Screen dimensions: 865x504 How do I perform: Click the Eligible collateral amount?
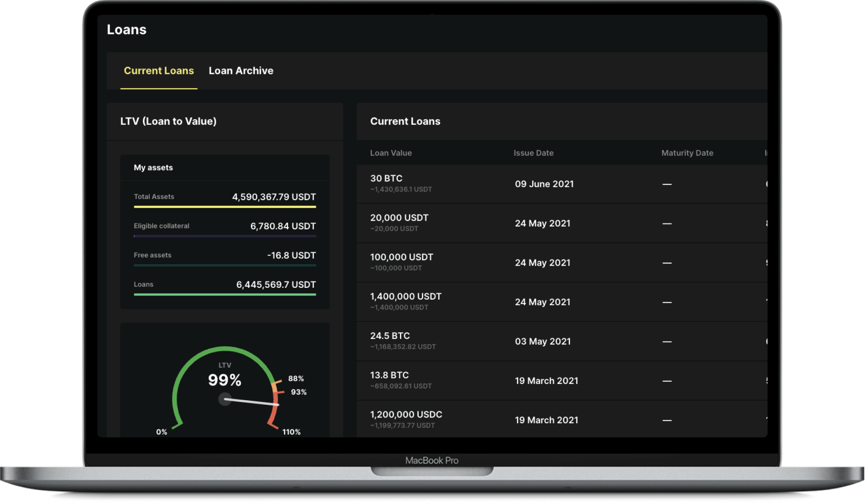[283, 226]
